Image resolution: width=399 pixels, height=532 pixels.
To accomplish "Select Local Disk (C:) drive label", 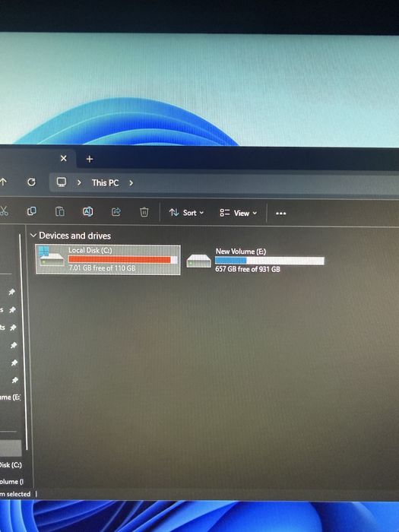I will 90,250.
